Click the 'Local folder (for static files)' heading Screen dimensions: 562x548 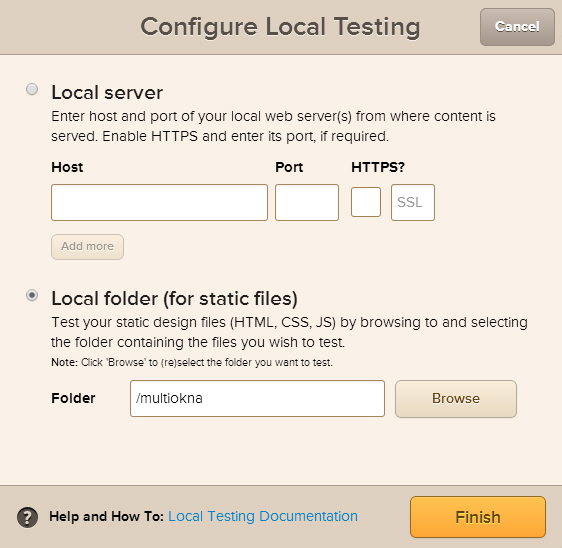(175, 299)
